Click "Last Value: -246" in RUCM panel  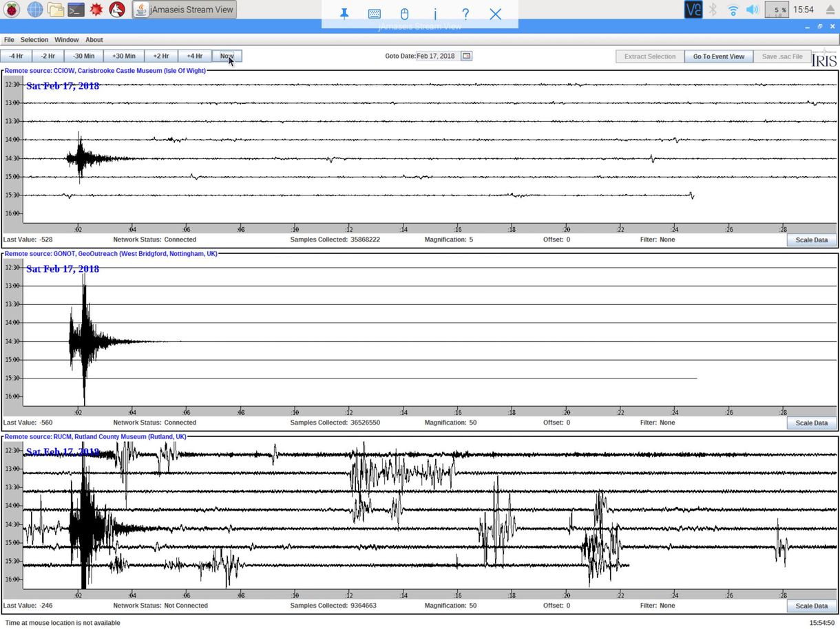(28, 606)
